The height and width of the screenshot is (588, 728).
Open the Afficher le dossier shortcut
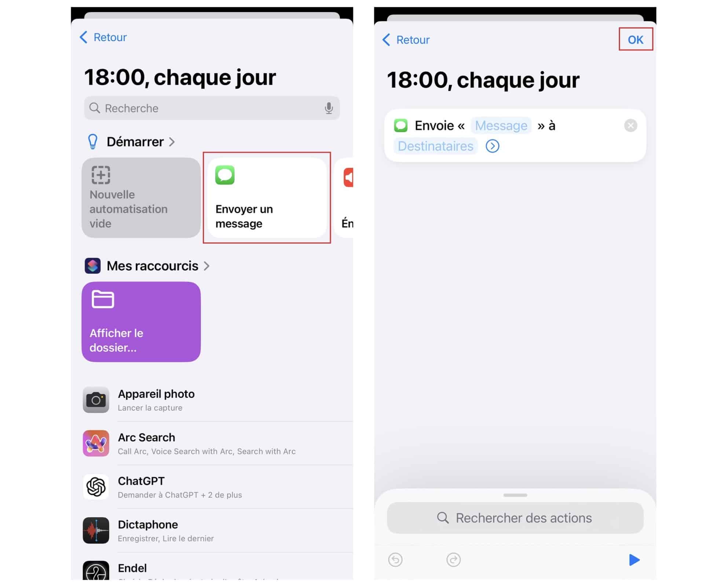click(x=140, y=322)
